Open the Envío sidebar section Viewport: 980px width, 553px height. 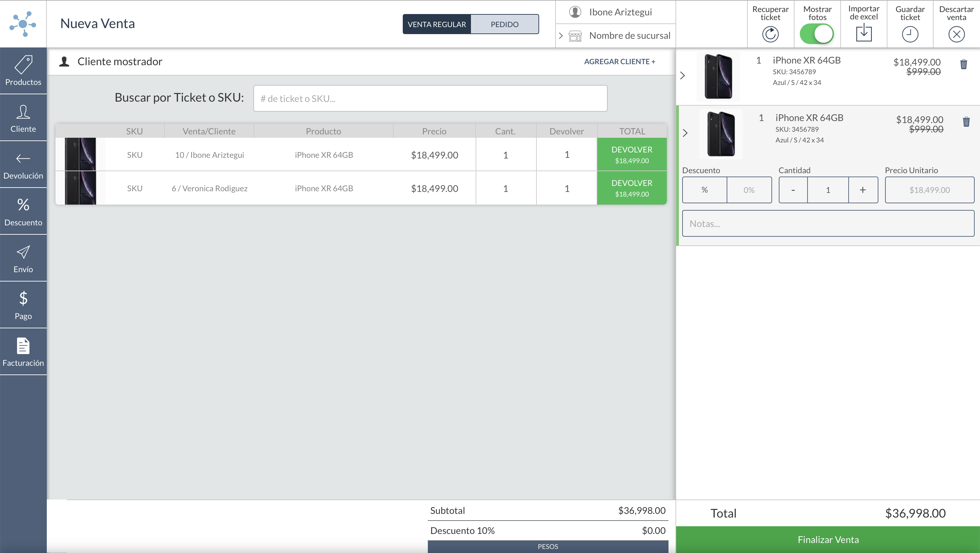coord(23,258)
